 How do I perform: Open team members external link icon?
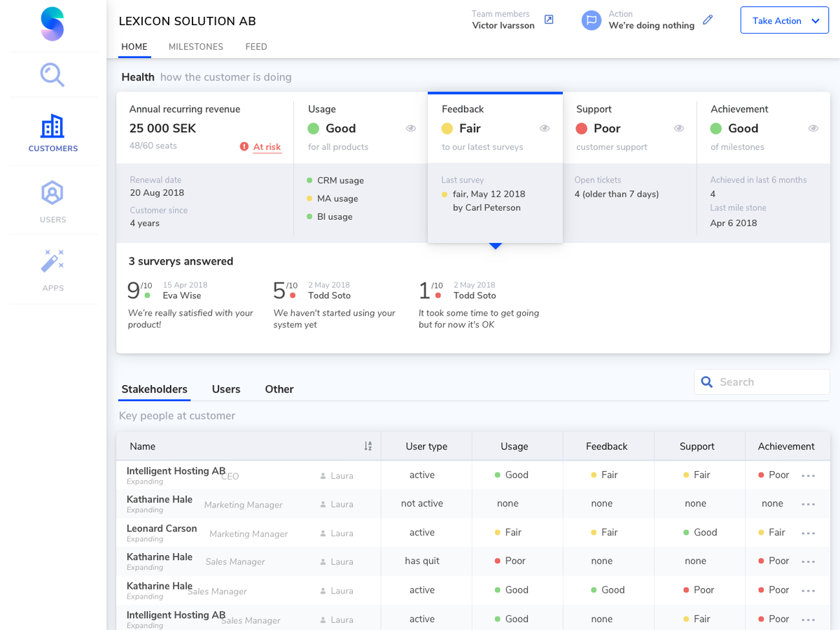[x=549, y=20]
